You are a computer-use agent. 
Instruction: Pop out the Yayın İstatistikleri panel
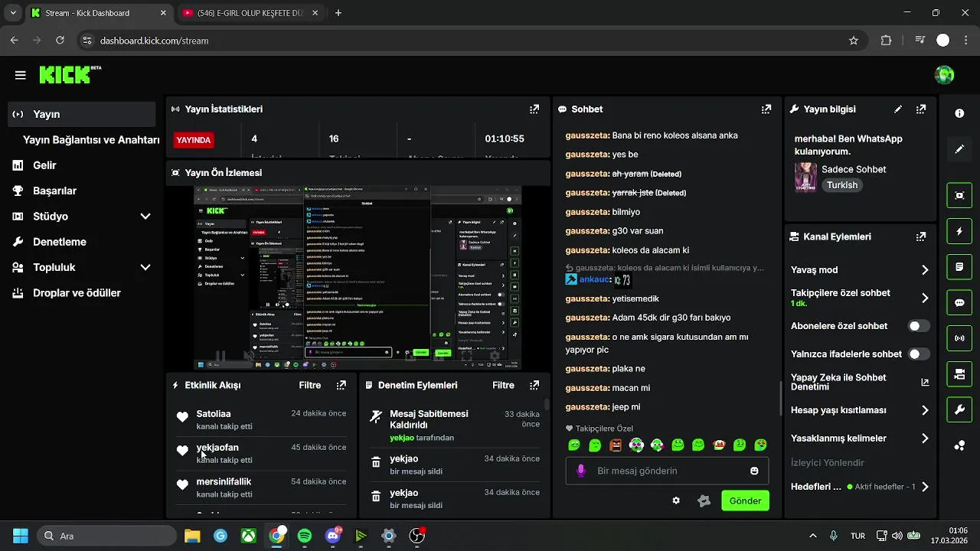point(534,109)
